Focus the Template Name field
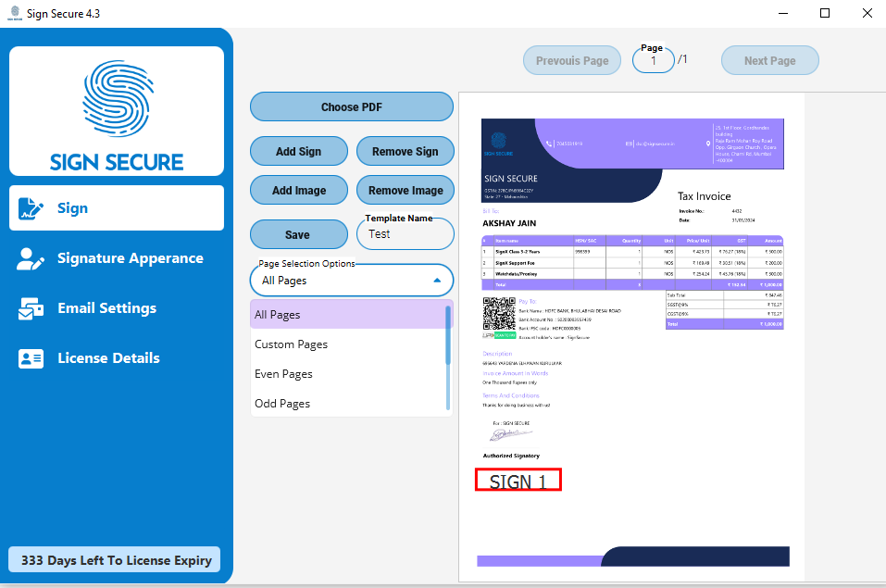This screenshot has height=588, width=886. pyautogui.click(x=406, y=234)
